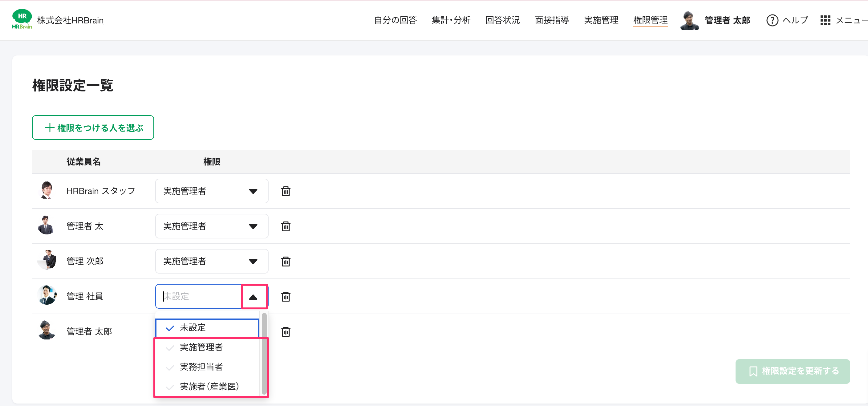
Task: Open the 集計・分析 menu item
Action: [451, 20]
